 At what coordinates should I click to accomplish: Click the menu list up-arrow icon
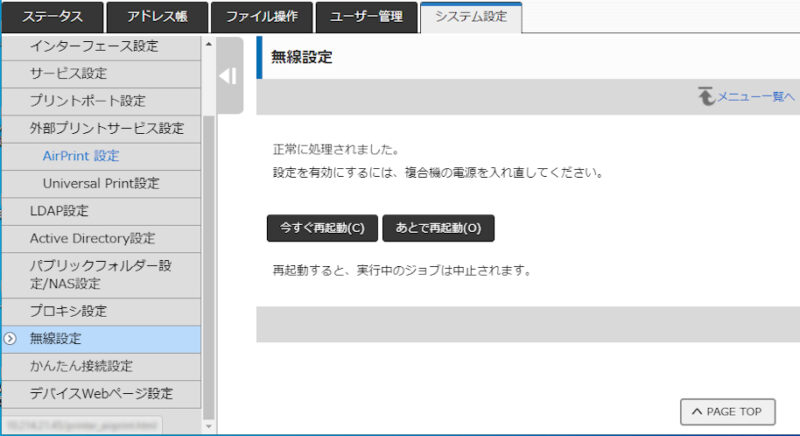[x=706, y=96]
